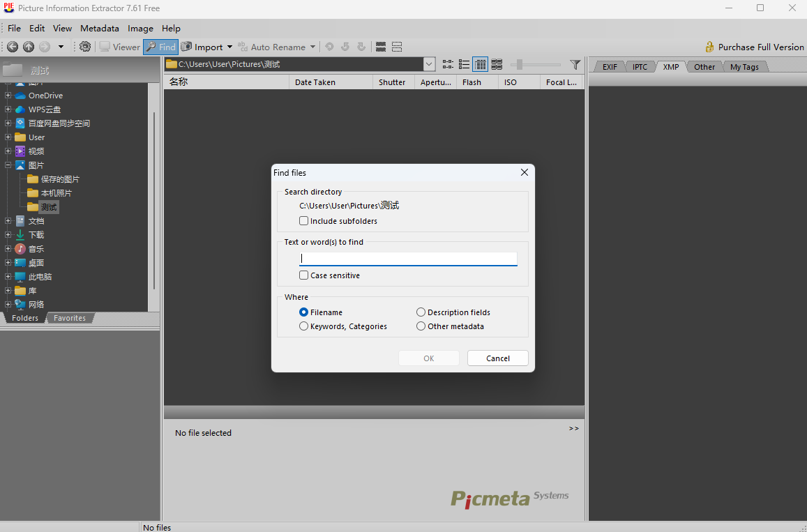Click the OneDrive cloud icon in tree

[20, 96]
